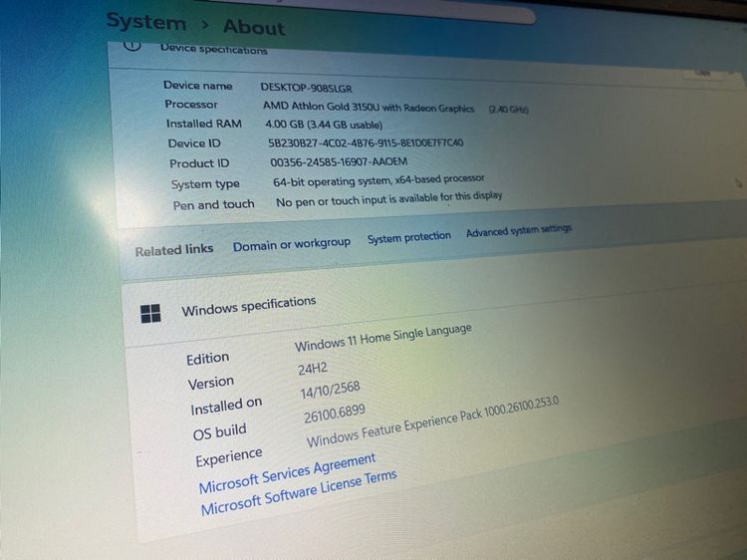Select OS build value 26100.6899

pos(335,414)
